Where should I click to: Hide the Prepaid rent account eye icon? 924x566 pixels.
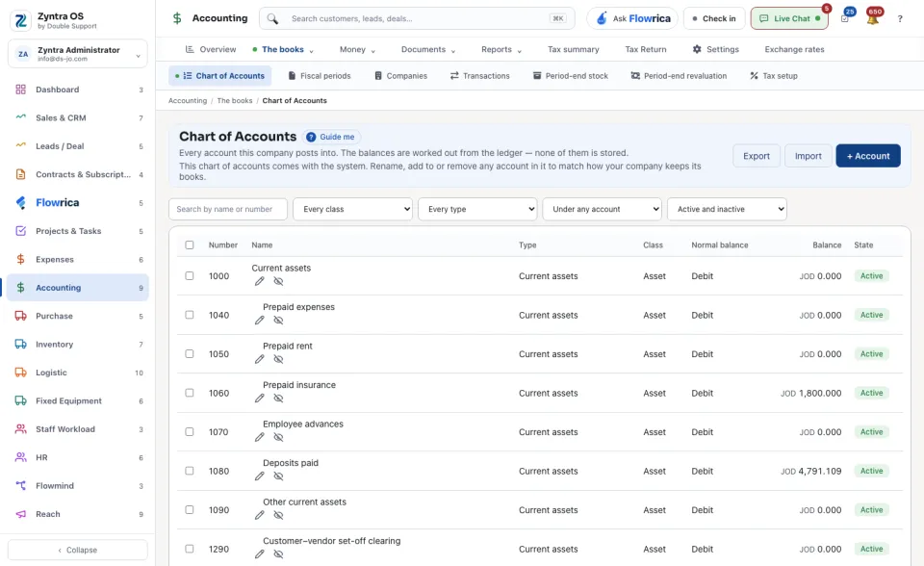click(279, 359)
